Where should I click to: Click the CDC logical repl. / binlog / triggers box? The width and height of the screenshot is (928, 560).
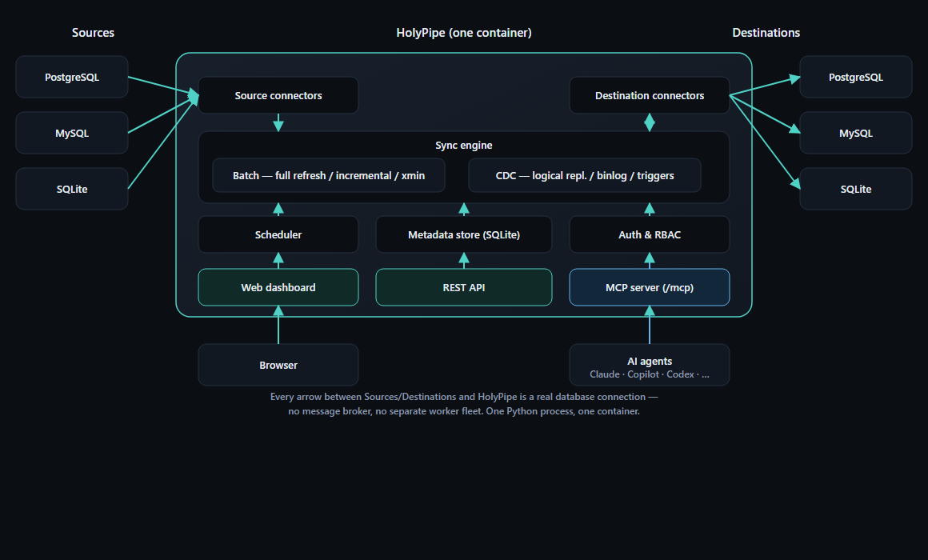[584, 175]
